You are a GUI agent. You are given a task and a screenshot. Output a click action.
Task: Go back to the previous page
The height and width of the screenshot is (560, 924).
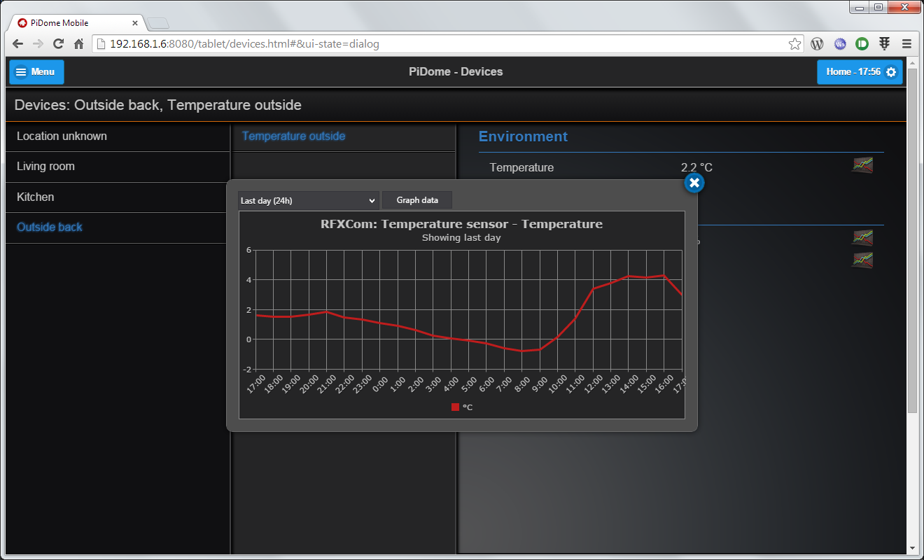tap(18, 43)
